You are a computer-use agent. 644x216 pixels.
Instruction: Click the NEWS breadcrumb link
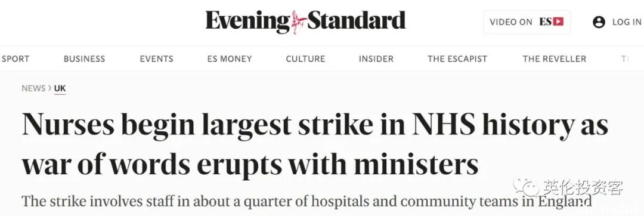coord(33,88)
